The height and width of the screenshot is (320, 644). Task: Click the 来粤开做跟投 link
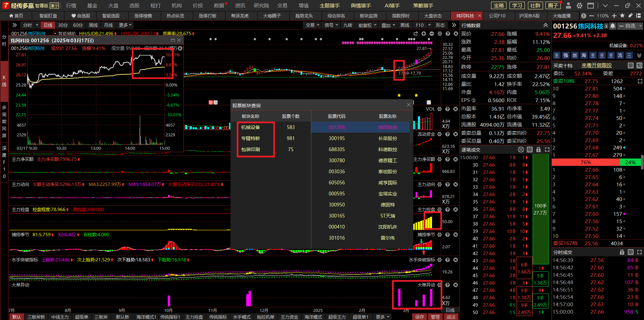(x=596, y=65)
